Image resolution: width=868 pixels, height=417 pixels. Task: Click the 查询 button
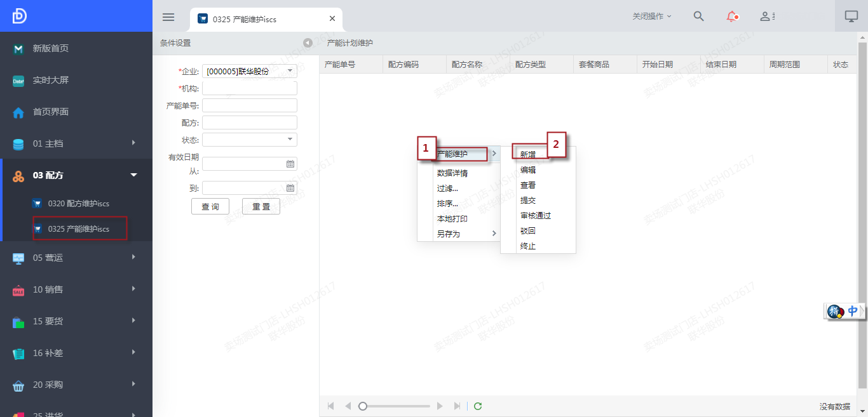point(210,206)
